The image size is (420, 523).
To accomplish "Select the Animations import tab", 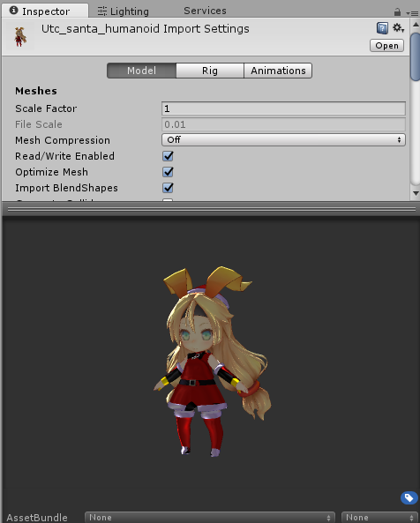I will tap(278, 71).
